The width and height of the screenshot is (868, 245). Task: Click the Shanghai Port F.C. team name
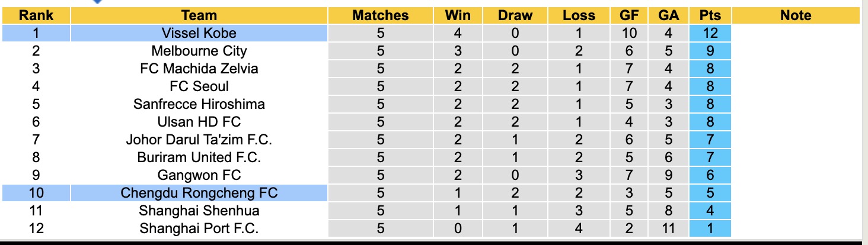[x=199, y=228]
